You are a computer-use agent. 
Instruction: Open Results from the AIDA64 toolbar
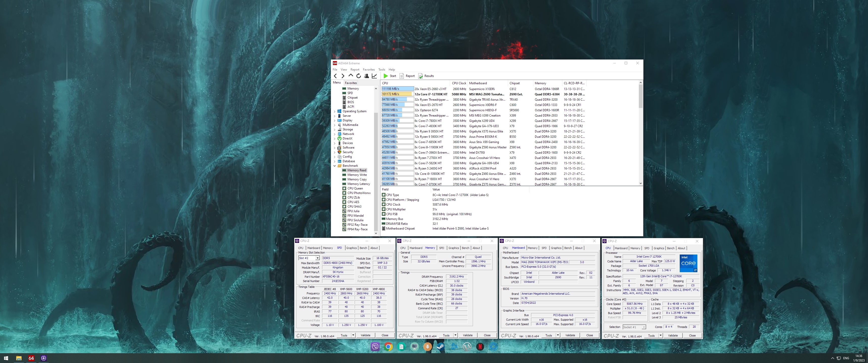pyautogui.click(x=426, y=76)
